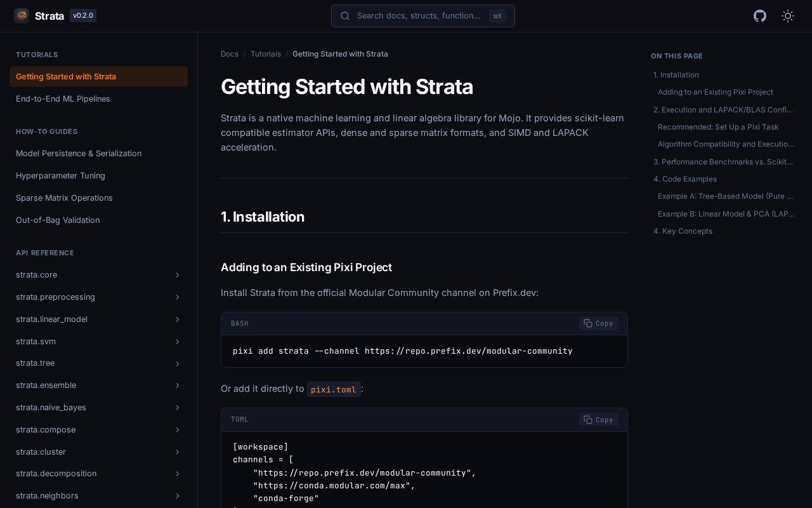Click the ⌘K shortcut badge
Screen dimensions: 812x508
pos(497,16)
